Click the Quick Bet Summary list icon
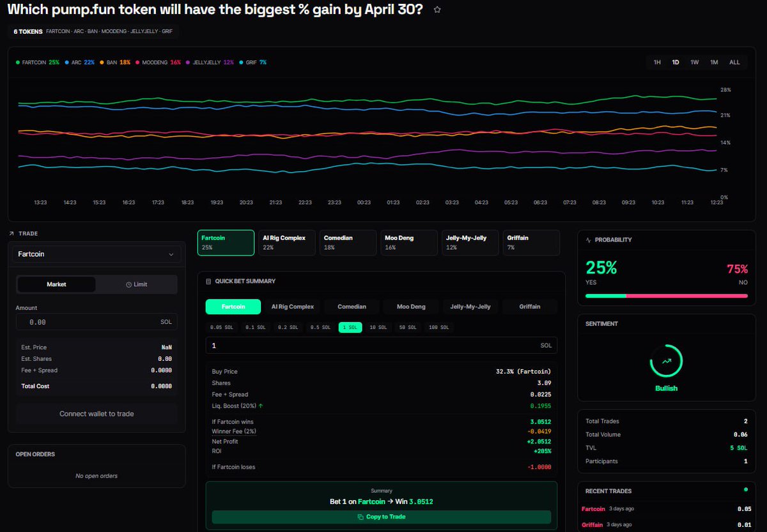This screenshot has height=532, width=767. coord(208,281)
